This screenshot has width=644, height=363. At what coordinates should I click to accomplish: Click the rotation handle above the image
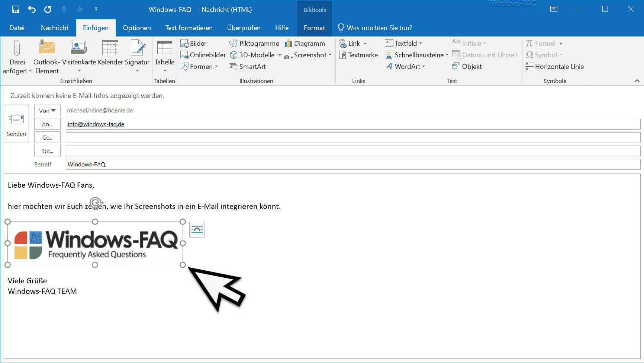pyautogui.click(x=96, y=203)
